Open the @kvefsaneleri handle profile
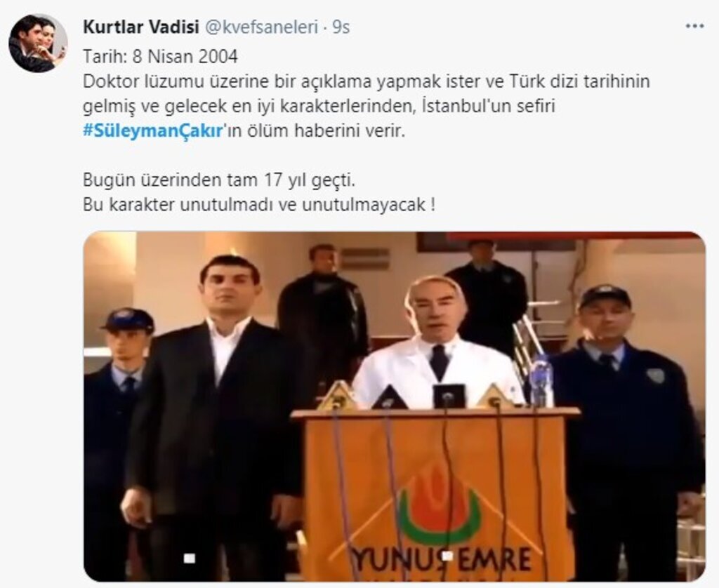This screenshot has height=588, width=719. (x=260, y=27)
